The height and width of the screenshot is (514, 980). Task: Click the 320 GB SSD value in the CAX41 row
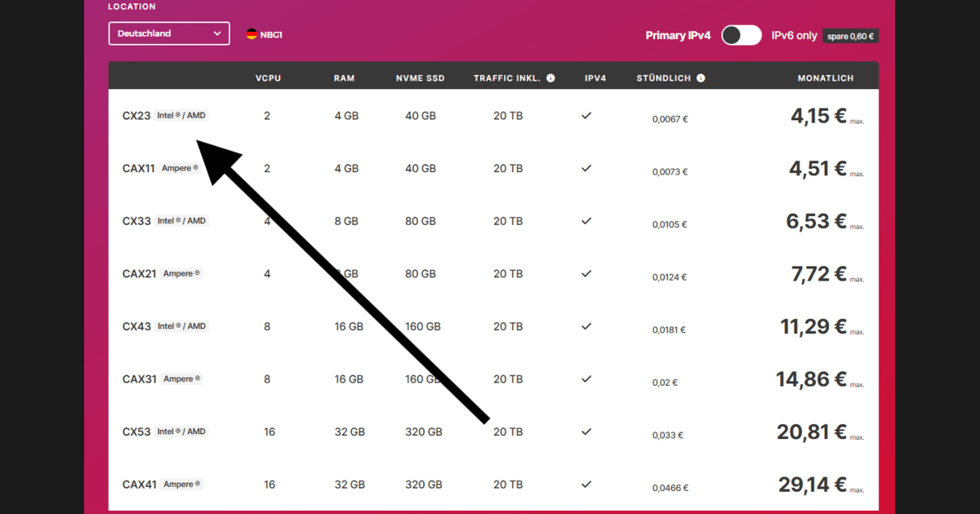point(424,485)
